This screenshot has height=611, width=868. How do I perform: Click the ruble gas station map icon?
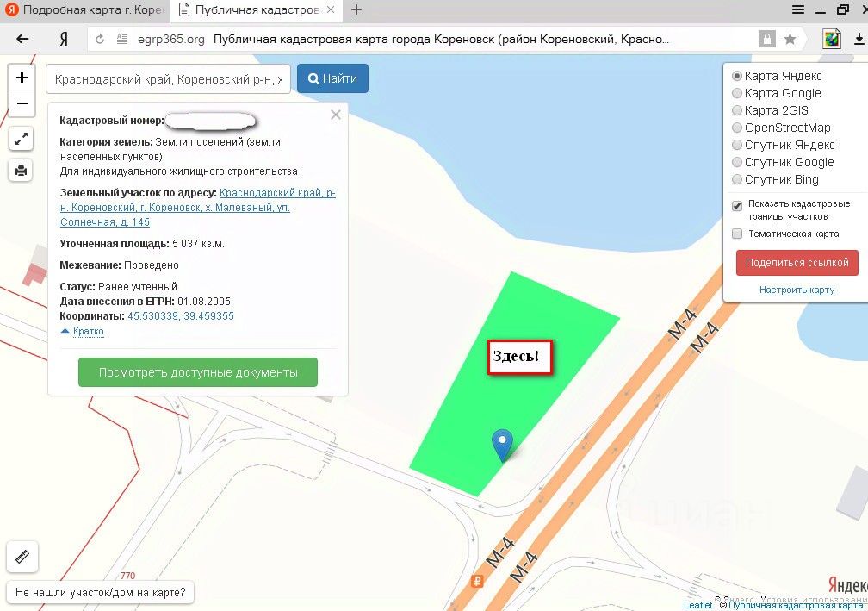(x=477, y=581)
